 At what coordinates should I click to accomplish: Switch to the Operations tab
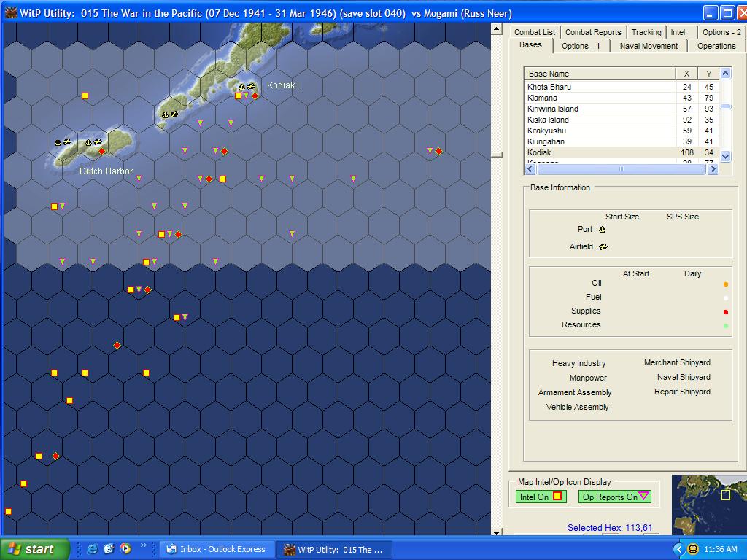(716, 46)
